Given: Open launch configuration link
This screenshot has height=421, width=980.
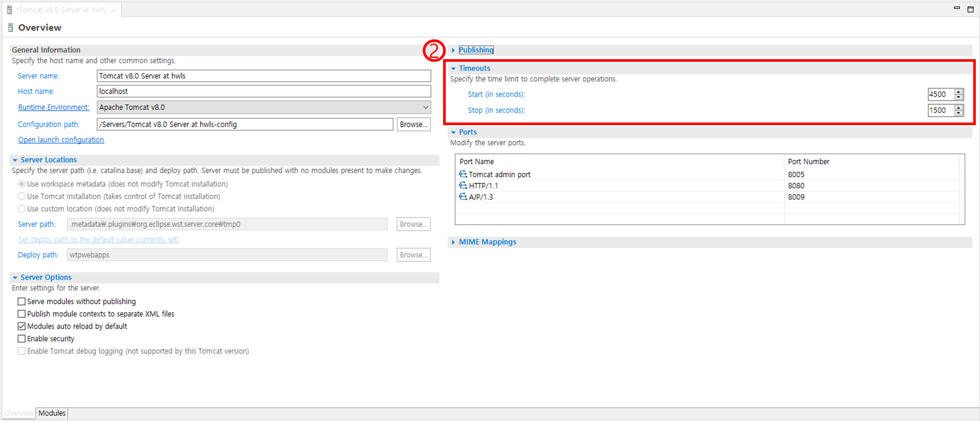Looking at the screenshot, I should click(61, 140).
